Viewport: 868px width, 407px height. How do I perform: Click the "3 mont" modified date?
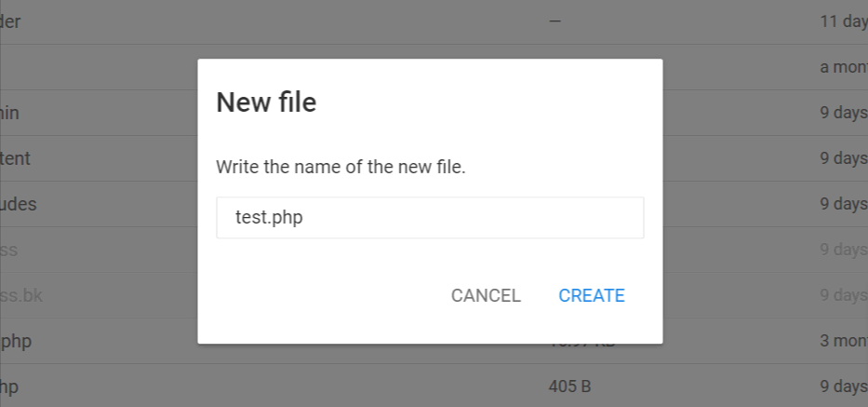(x=843, y=341)
